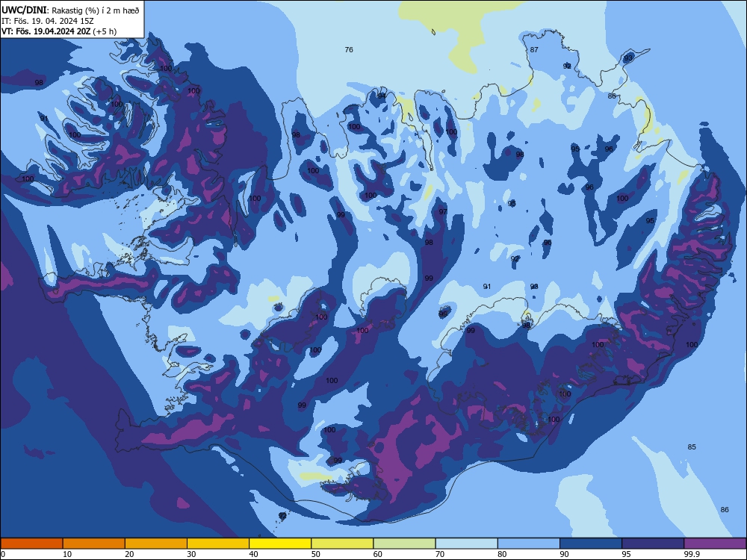Click the '87' humidity value on the map

click(534, 49)
